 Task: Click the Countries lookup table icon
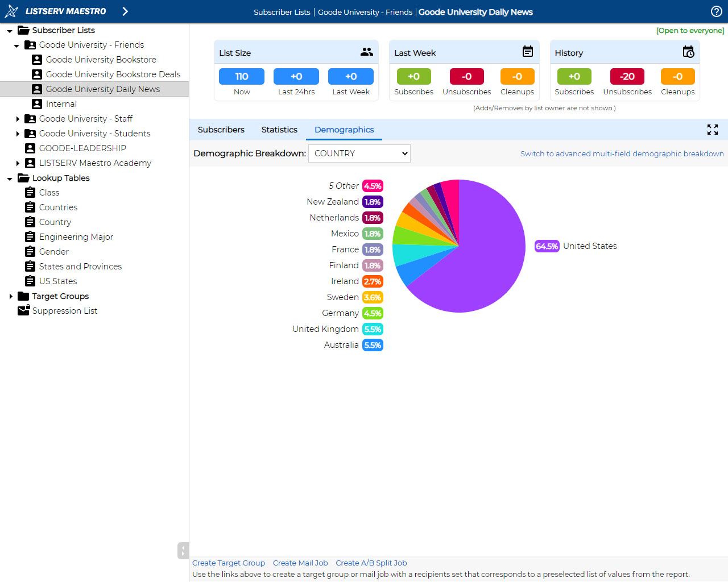(30, 207)
